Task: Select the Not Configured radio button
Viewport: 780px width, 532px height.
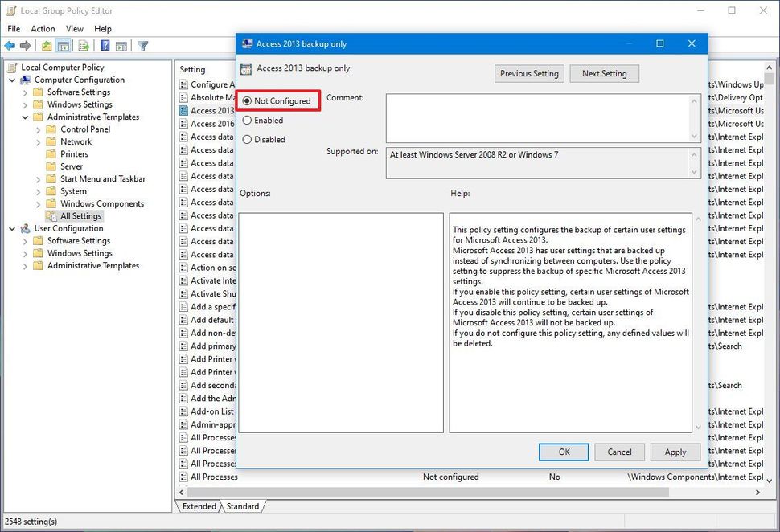Action: tap(248, 100)
